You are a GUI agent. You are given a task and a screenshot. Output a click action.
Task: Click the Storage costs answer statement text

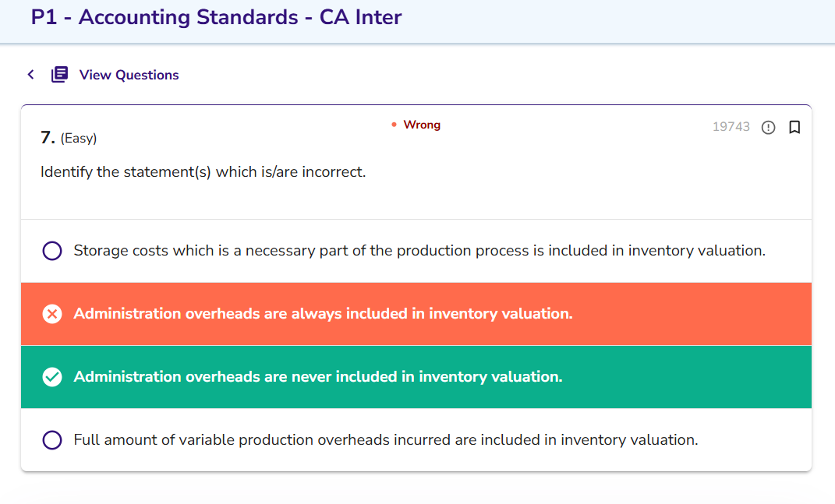[419, 251]
